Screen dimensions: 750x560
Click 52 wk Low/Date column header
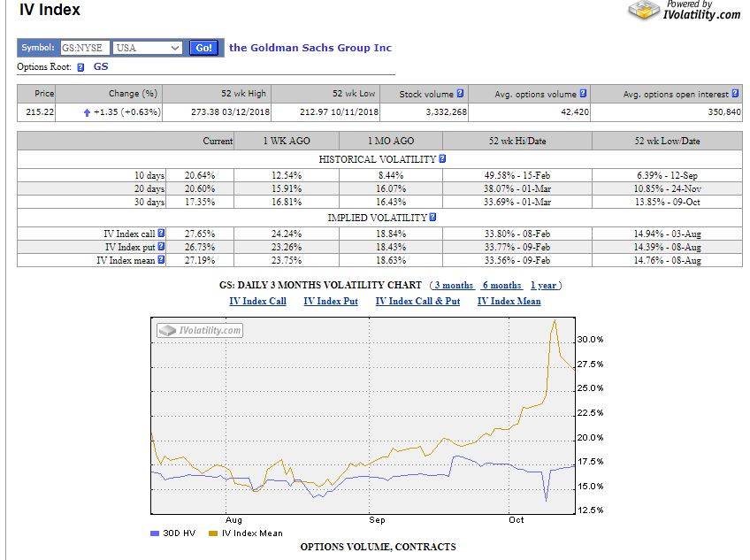coord(667,141)
